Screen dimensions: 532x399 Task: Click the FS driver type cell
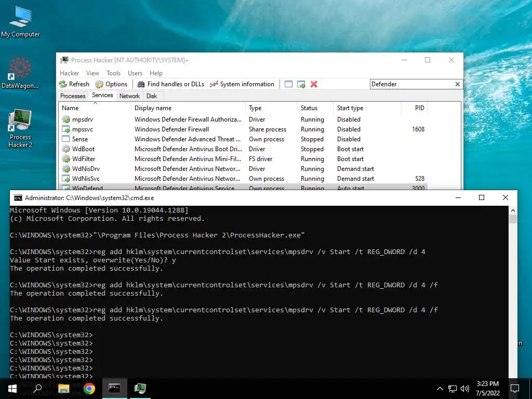pyautogui.click(x=261, y=159)
